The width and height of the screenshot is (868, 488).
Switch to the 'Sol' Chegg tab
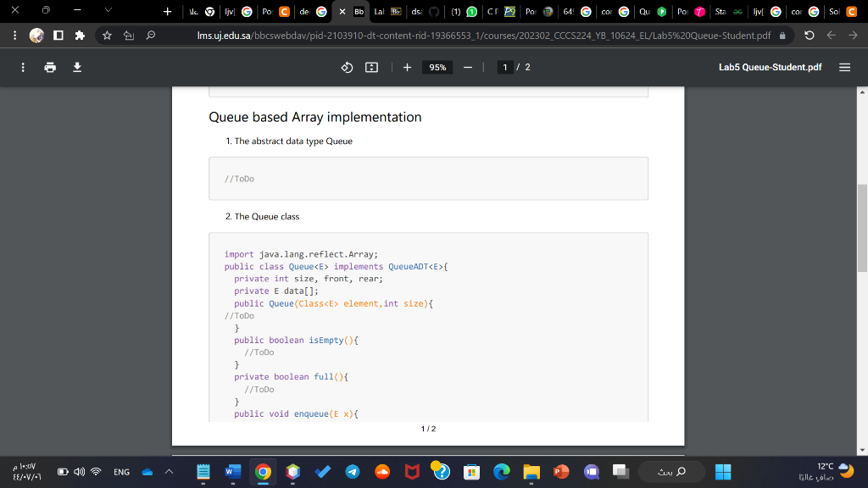coord(843,11)
